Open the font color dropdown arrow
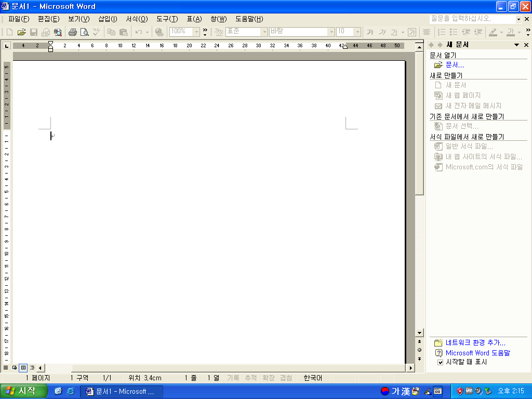532x399 pixels. coord(519,32)
